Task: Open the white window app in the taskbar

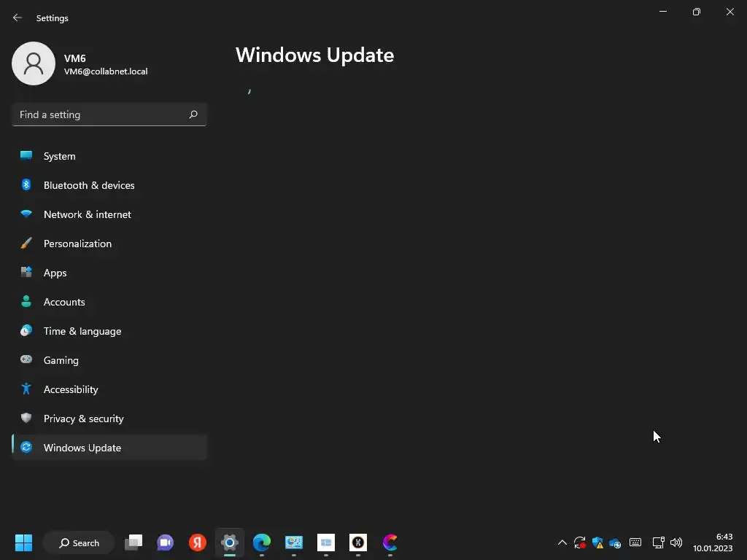Action: point(326,542)
